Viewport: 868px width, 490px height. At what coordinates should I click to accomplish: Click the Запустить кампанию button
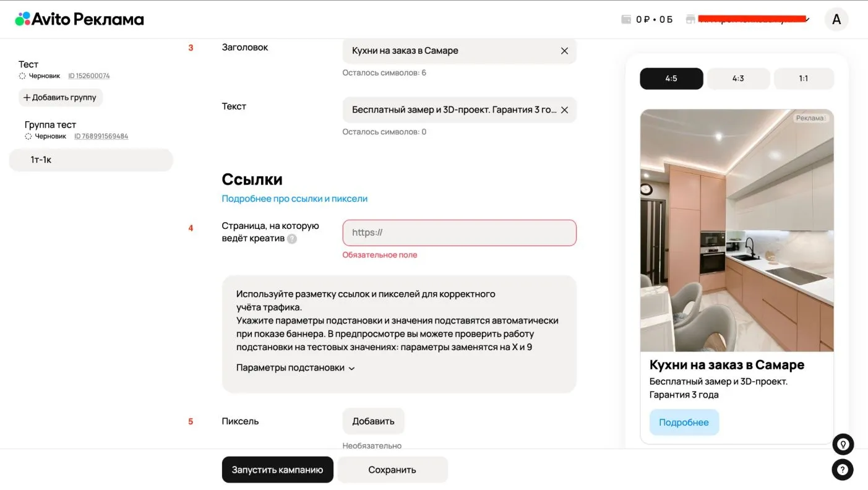[x=278, y=470]
